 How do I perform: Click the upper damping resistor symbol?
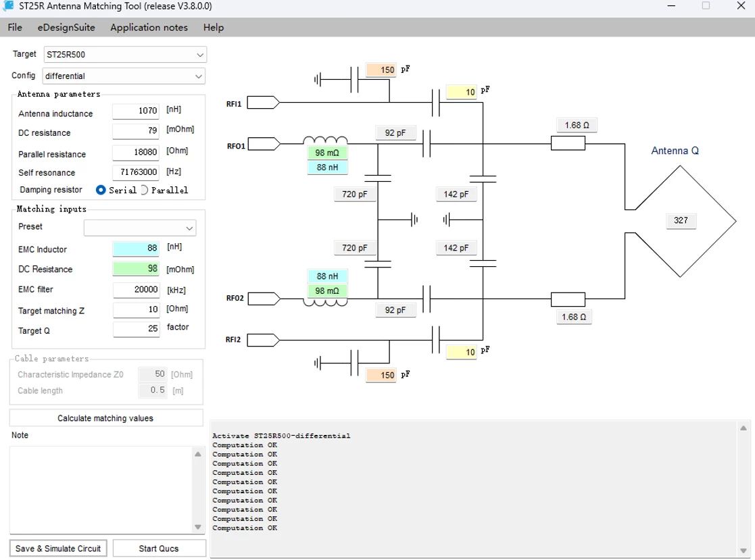(568, 143)
